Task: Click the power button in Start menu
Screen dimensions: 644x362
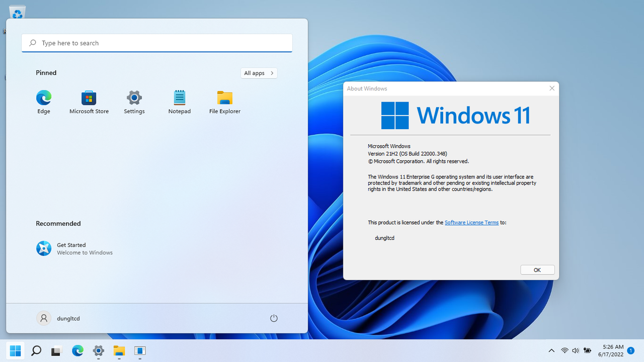Action: pos(274,318)
